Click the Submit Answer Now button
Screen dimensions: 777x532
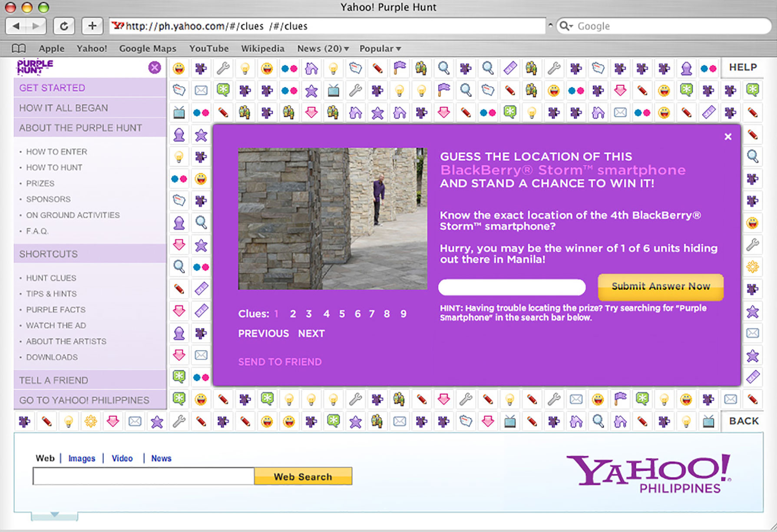click(661, 287)
